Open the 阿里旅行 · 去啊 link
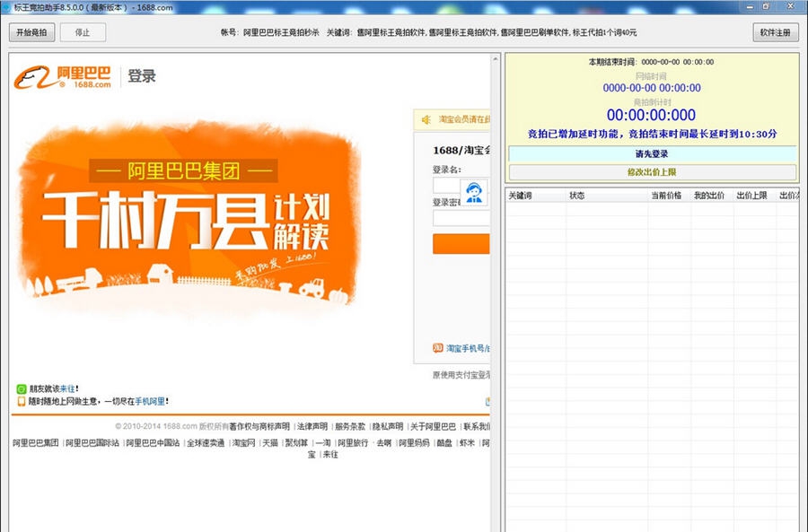 (x=364, y=443)
